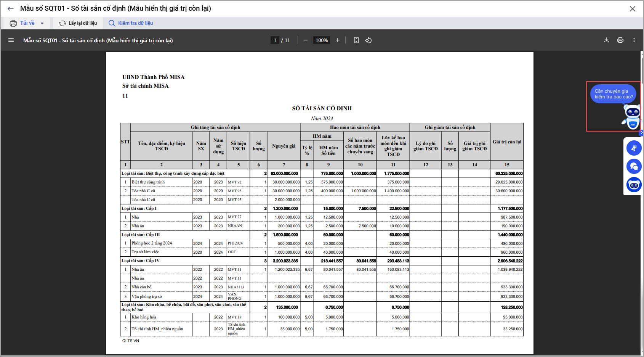Click the 'Cần chuyên gia kiểm tra báo cáo?' bubble

[613, 94]
